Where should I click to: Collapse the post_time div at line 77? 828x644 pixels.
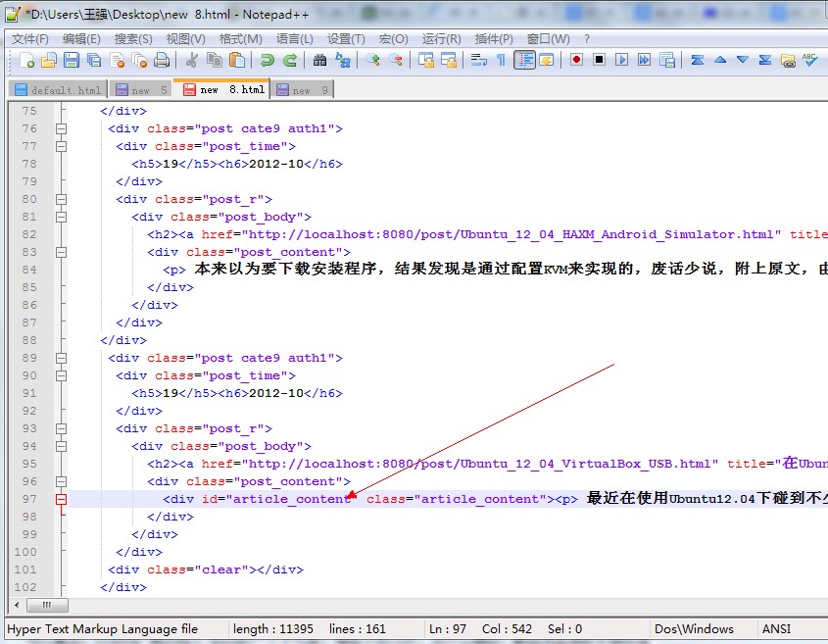pyautogui.click(x=62, y=146)
